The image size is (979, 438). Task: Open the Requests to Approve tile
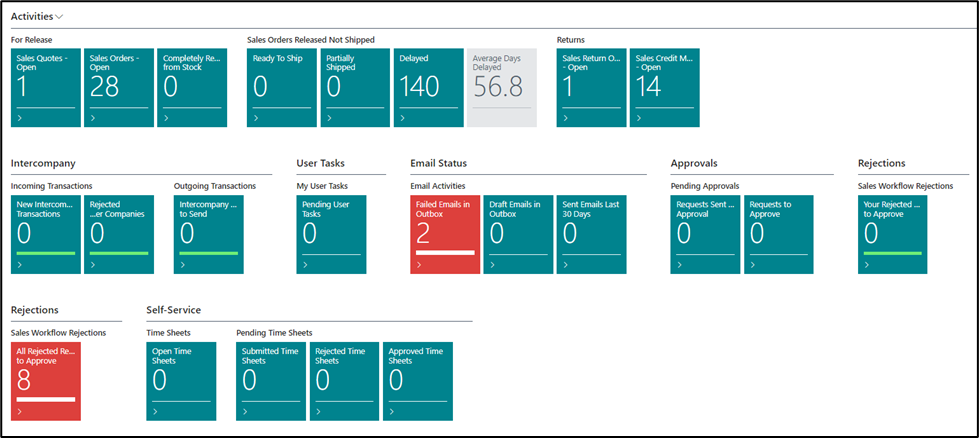tap(779, 235)
